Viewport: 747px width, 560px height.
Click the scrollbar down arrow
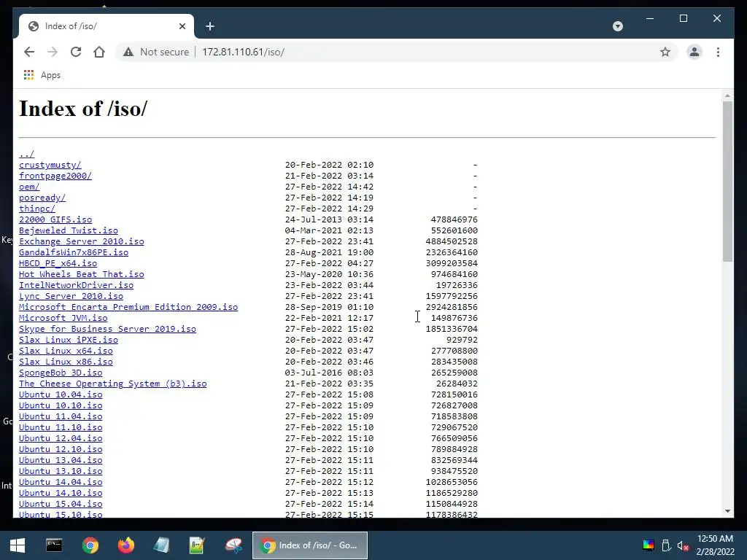pos(727,511)
